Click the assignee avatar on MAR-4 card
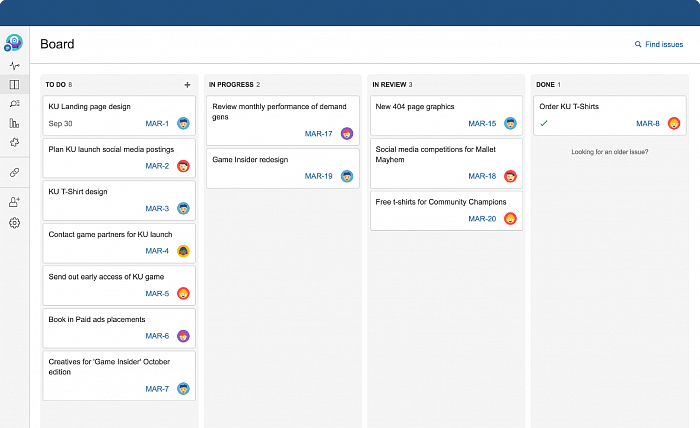 [x=183, y=251]
